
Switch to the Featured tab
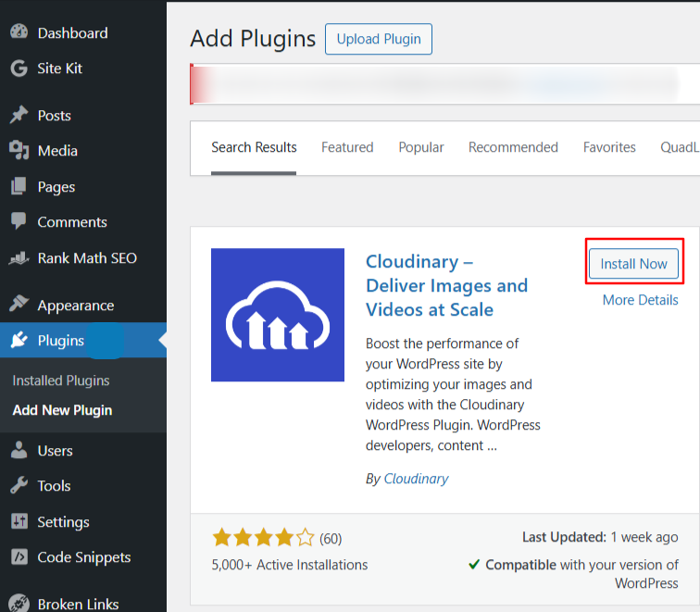(x=347, y=147)
